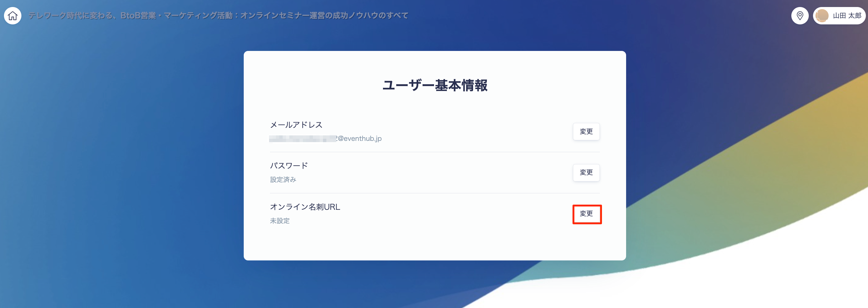Click the 設定済み password status text
This screenshot has height=308, width=868.
click(283, 179)
